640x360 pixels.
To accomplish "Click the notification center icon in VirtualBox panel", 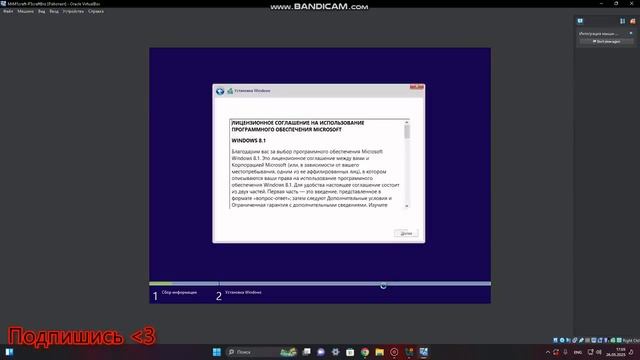I will pyautogui.click(x=580, y=21).
